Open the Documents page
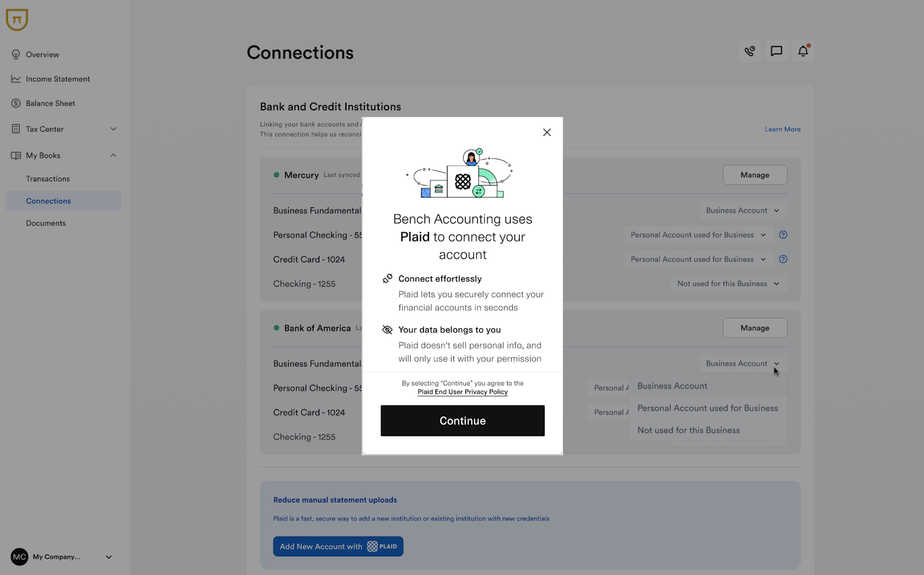 (46, 222)
